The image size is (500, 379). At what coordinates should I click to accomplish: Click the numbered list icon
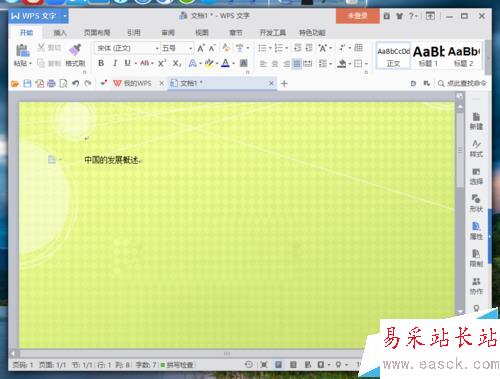(x=278, y=48)
